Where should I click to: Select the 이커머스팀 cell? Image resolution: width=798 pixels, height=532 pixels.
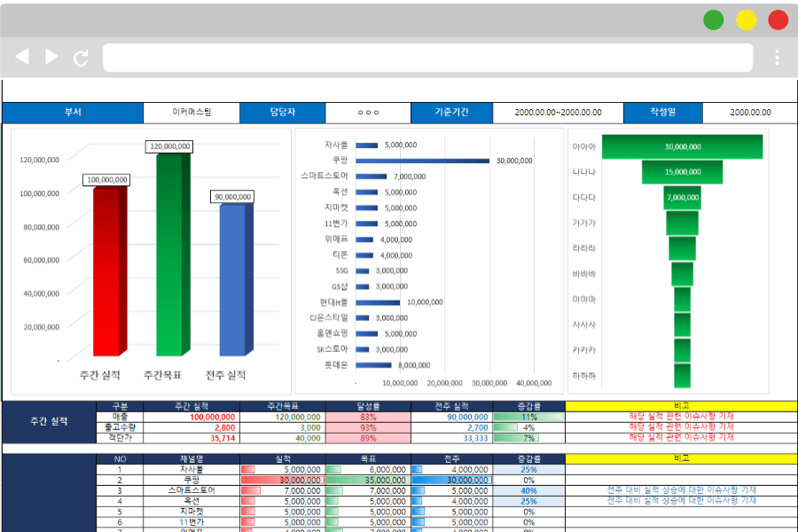point(192,113)
